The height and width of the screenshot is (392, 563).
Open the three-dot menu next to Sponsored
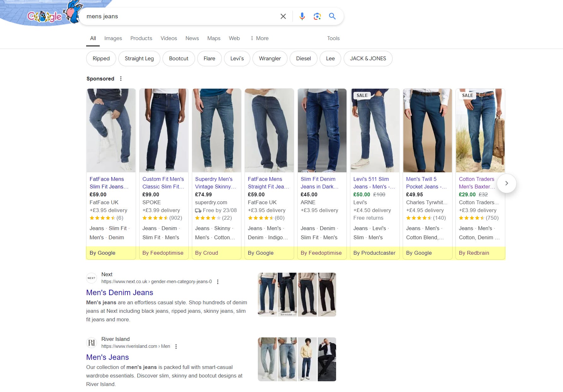tap(121, 79)
